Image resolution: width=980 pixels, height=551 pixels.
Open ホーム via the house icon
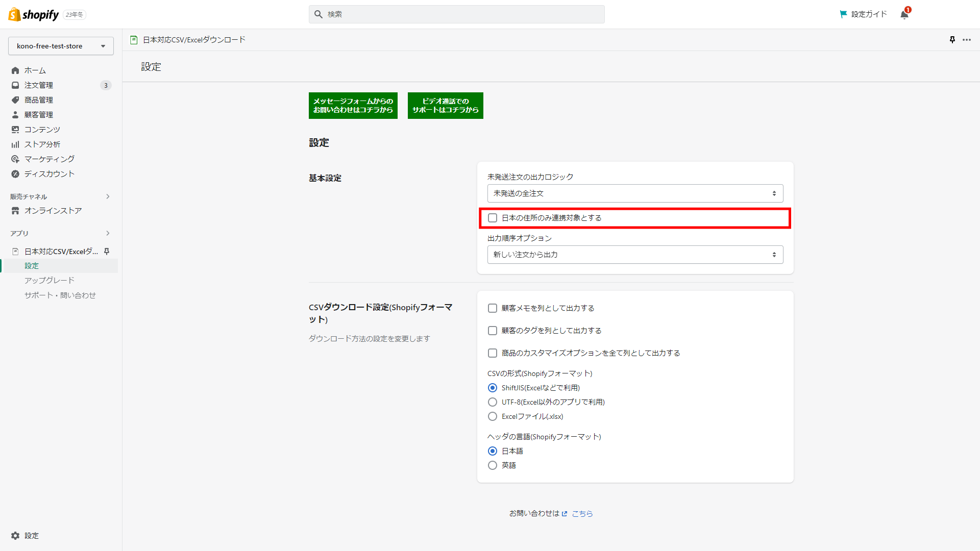coord(15,70)
